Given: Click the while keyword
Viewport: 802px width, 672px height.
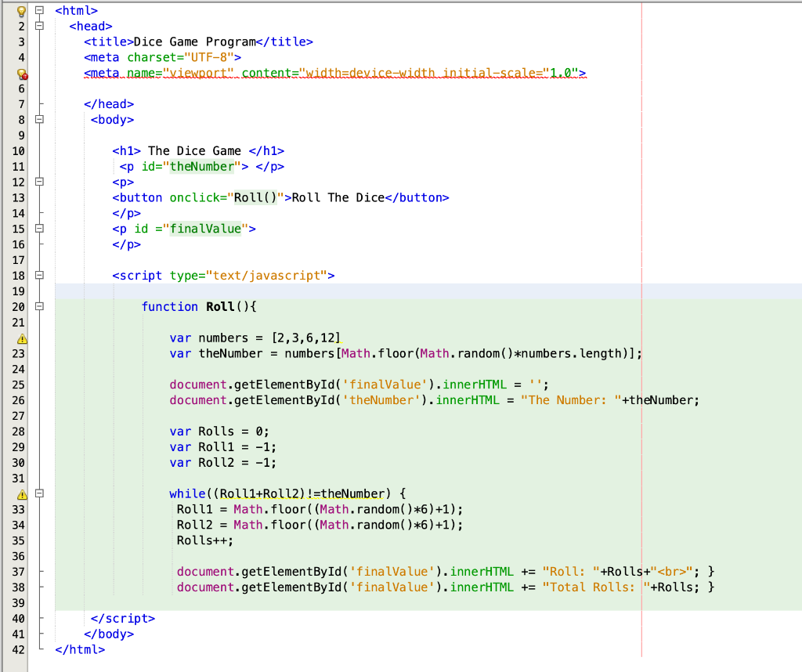Looking at the screenshot, I should [x=187, y=494].
